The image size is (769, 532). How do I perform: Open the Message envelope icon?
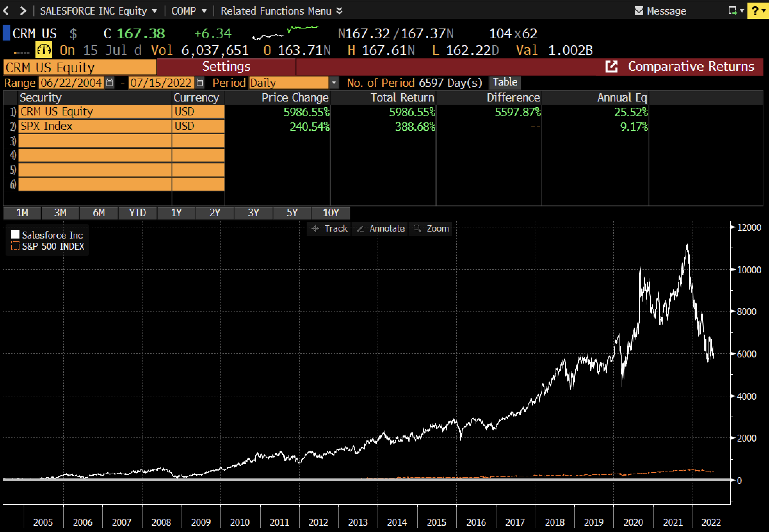639,11
